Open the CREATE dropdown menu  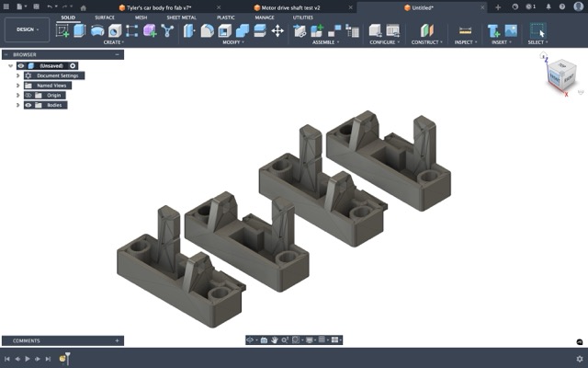pos(114,42)
